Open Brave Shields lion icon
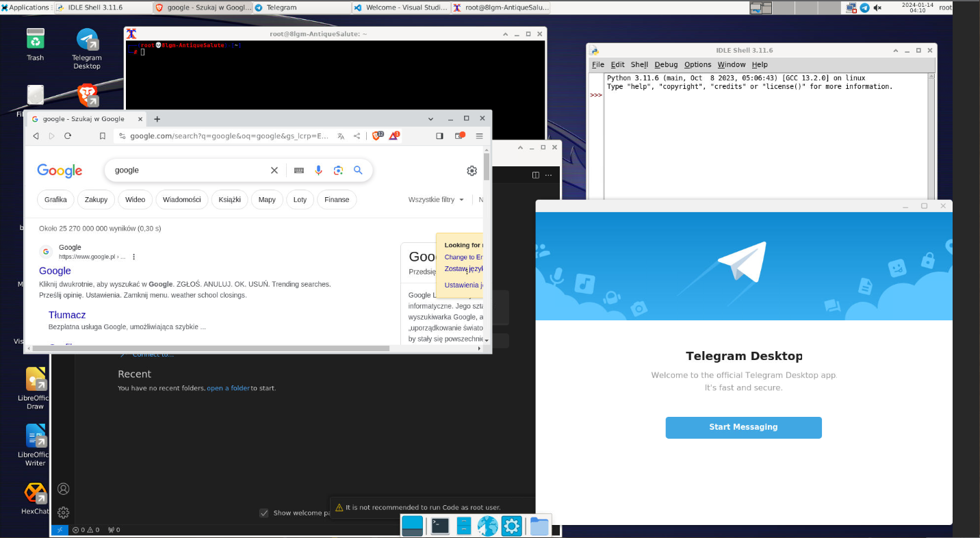This screenshot has height=538, width=980. [x=377, y=136]
